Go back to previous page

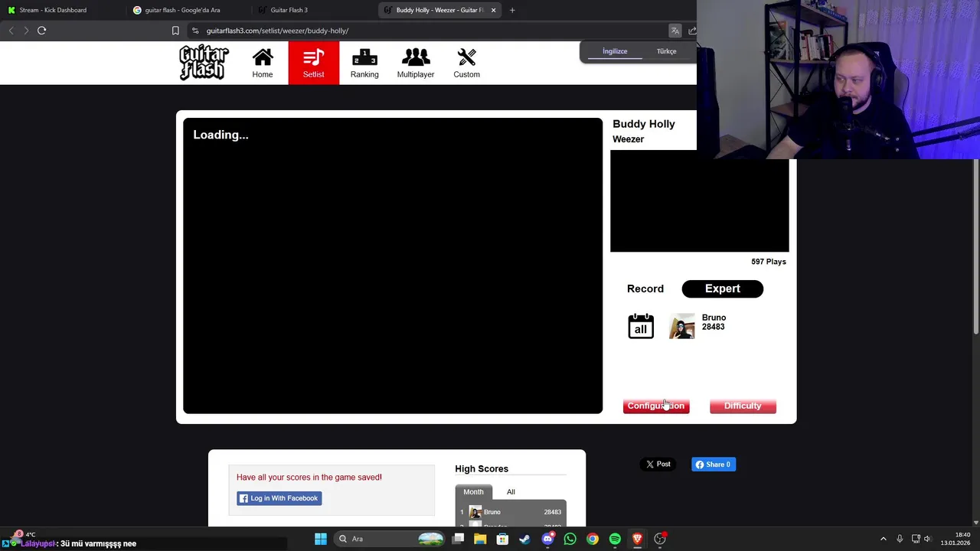pyautogui.click(x=11, y=31)
